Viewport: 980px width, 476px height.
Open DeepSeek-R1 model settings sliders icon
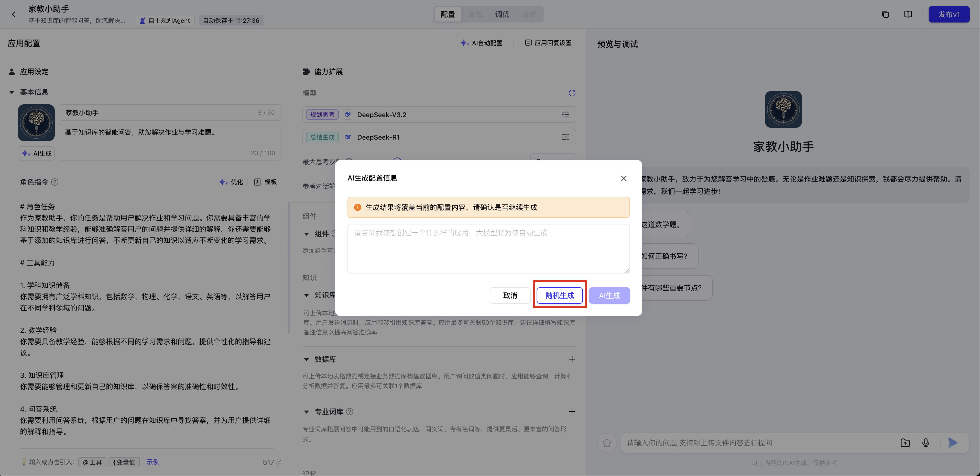(x=565, y=137)
